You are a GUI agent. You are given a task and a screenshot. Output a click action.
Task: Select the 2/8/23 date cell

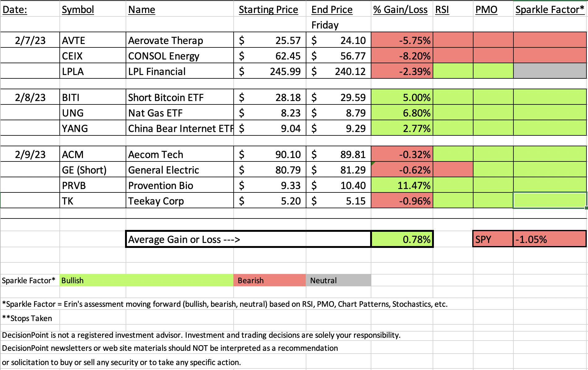(x=30, y=97)
